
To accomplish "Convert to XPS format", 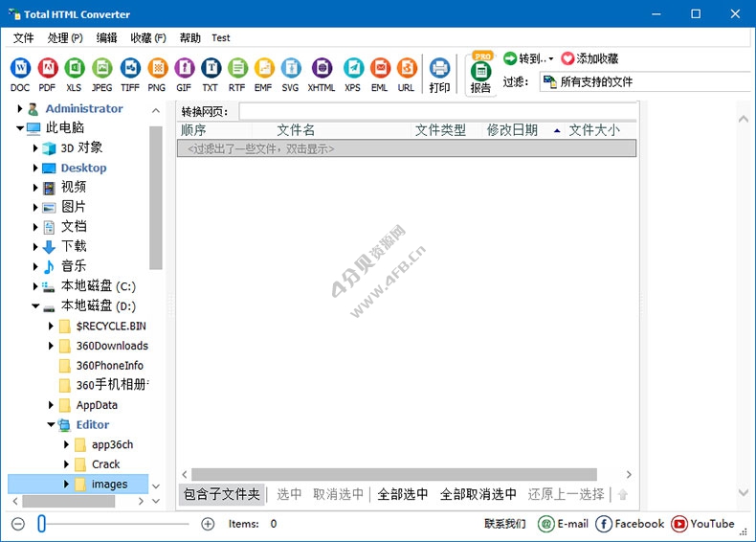I will tap(353, 75).
